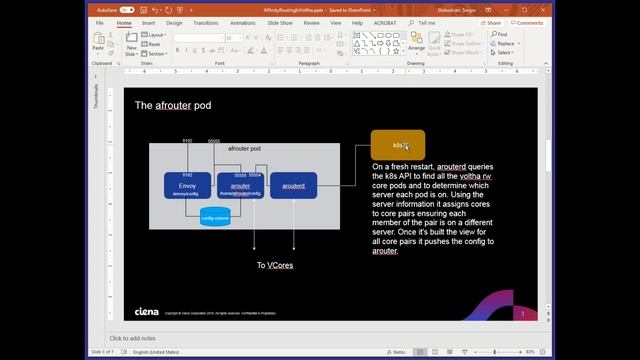
Task: Open the Layout dropdown
Action: tap(154, 35)
